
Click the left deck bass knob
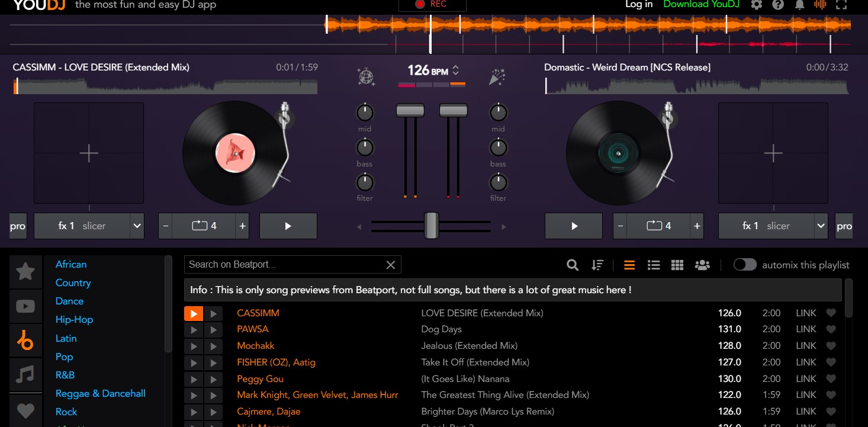pyautogui.click(x=365, y=147)
